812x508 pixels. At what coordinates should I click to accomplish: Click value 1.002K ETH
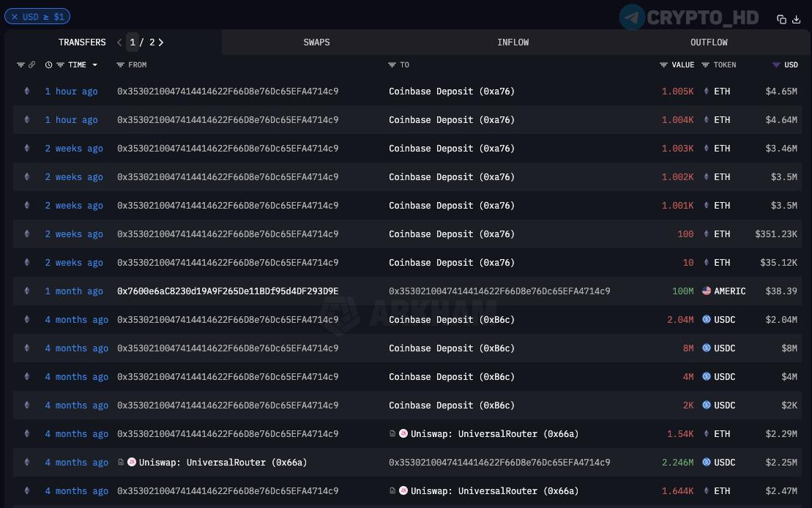(677, 176)
